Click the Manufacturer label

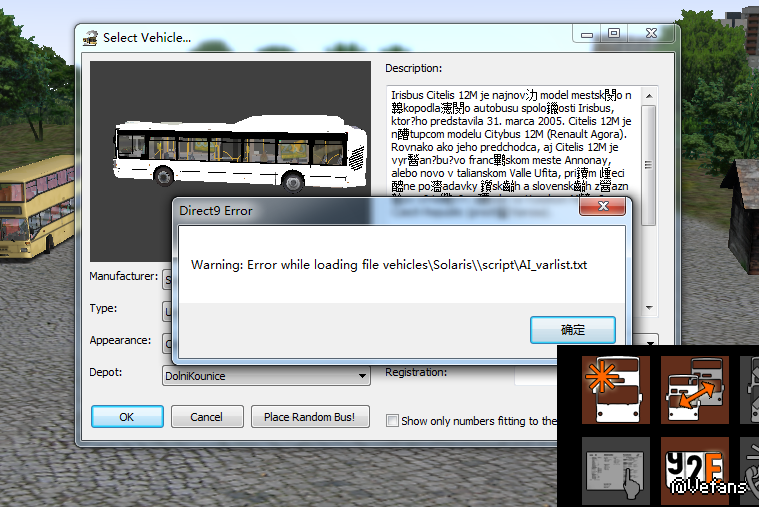click(123, 276)
